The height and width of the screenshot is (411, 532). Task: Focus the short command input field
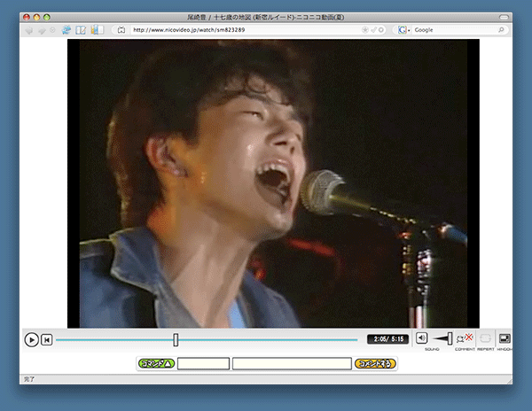(204, 363)
